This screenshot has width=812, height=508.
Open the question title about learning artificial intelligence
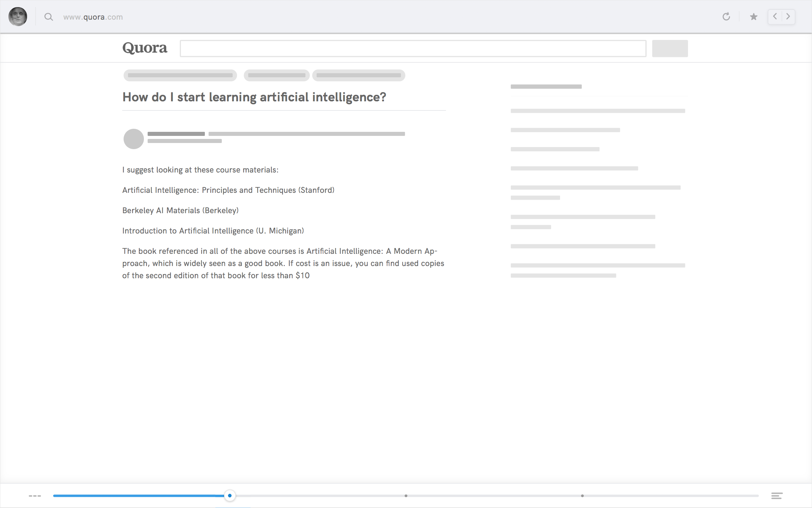coord(254,97)
